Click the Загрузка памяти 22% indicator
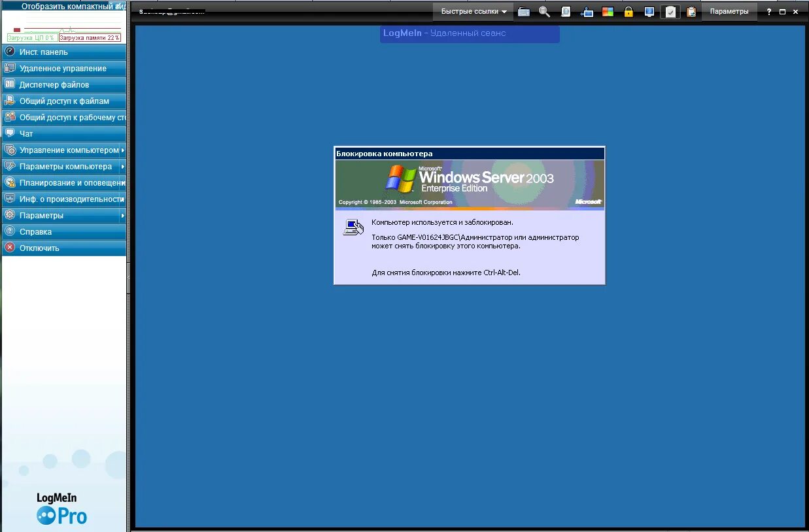The image size is (809, 532). pos(90,38)
